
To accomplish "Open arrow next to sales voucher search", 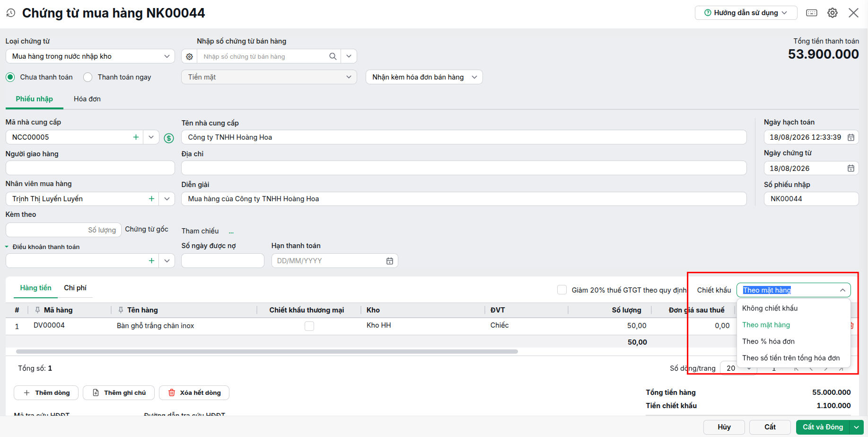I will pyautogui.click(x=349, y=56).
